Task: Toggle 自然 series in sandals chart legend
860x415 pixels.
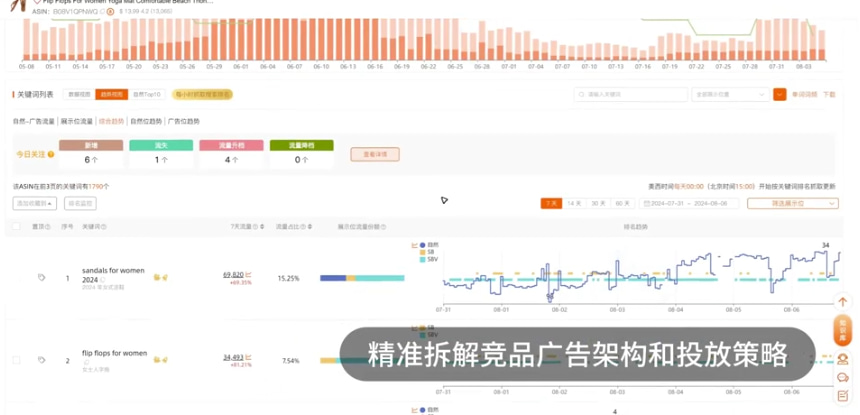Action: click(x=429, y=245)
